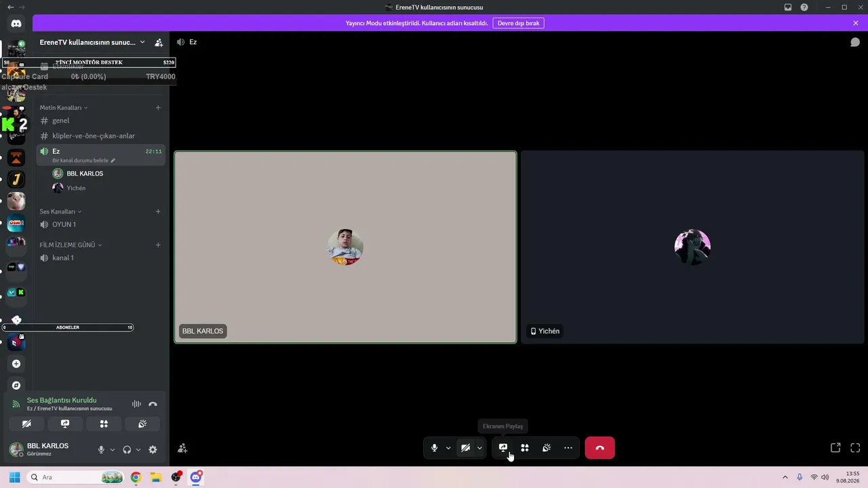The image size is (868, 488).
Task: Open the Help question mark icon
Action: tap(804, 7)
